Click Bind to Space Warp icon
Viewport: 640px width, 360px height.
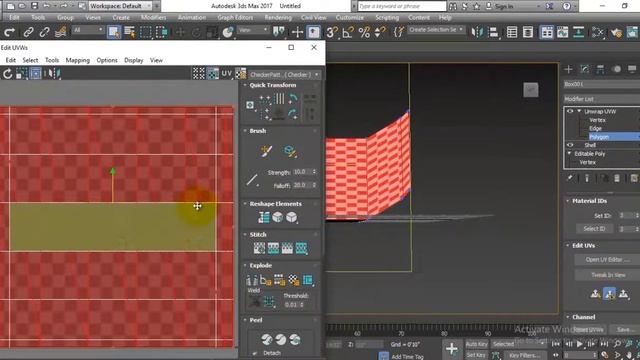click(x=60, y=32)
